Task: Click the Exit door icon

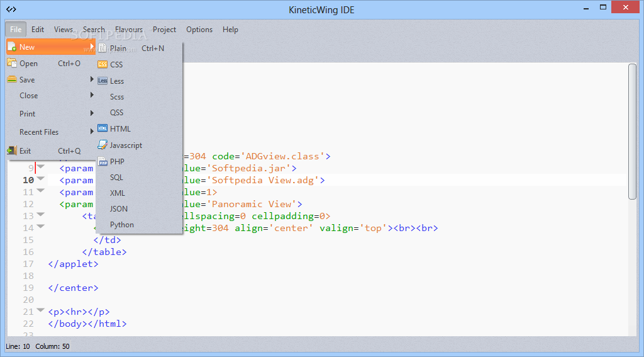Action: [x=12, y=150]
